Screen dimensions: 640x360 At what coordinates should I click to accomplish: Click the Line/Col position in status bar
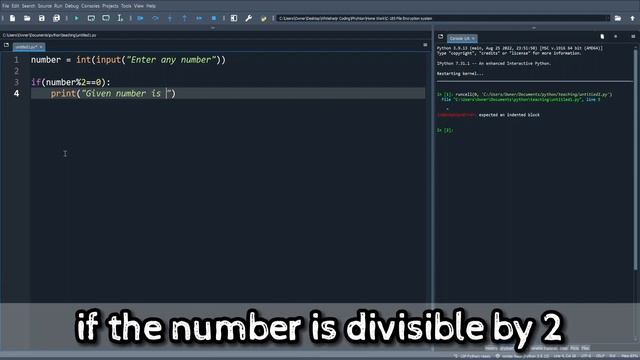564,356
